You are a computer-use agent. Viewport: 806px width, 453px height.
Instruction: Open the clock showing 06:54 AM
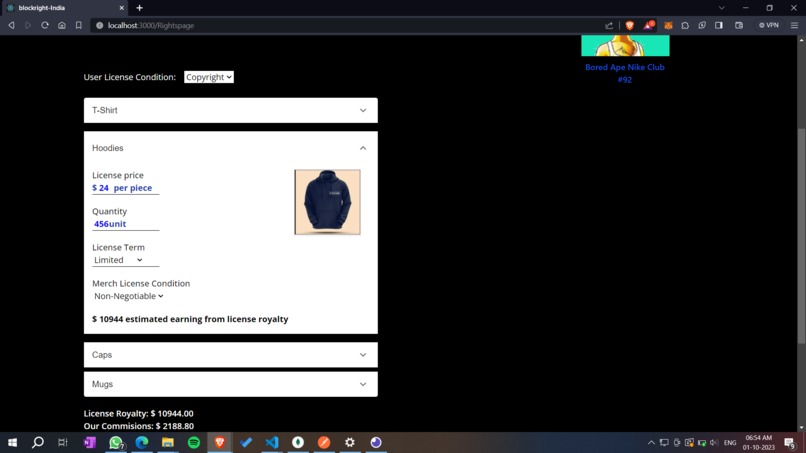759,442
